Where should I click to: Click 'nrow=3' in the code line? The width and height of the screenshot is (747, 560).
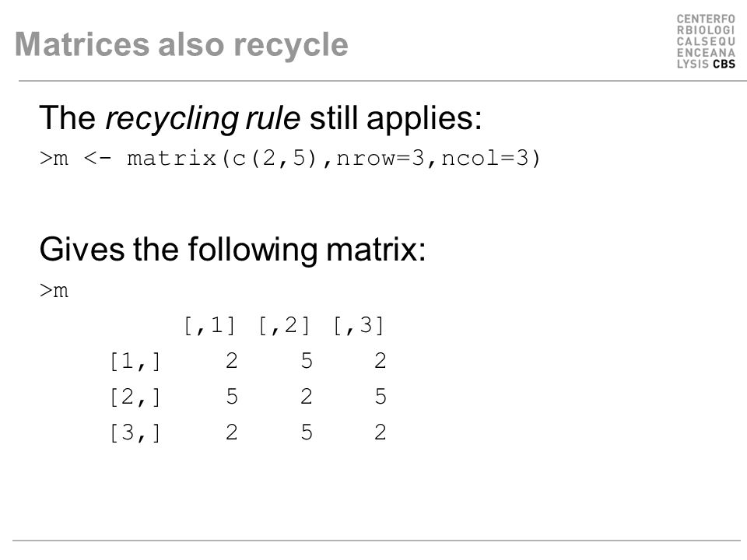click(x=381, y=158)
